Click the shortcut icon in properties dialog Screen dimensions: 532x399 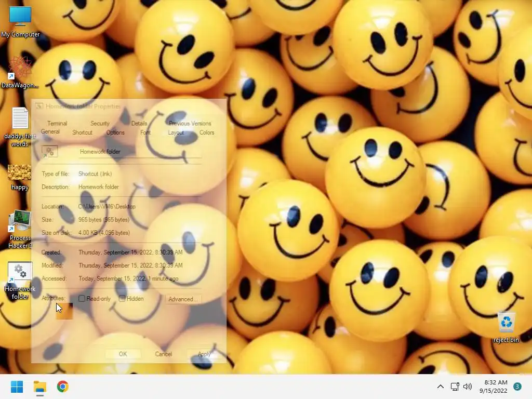coord(49,152)
